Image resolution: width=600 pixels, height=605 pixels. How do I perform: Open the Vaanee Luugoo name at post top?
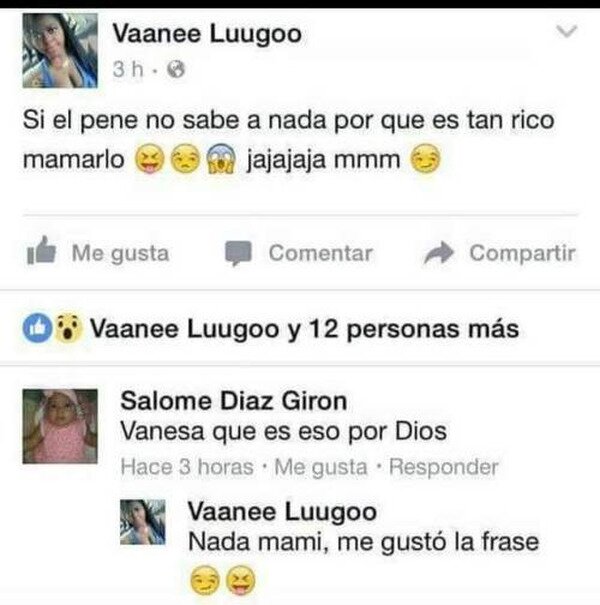[x=206, y=34]
